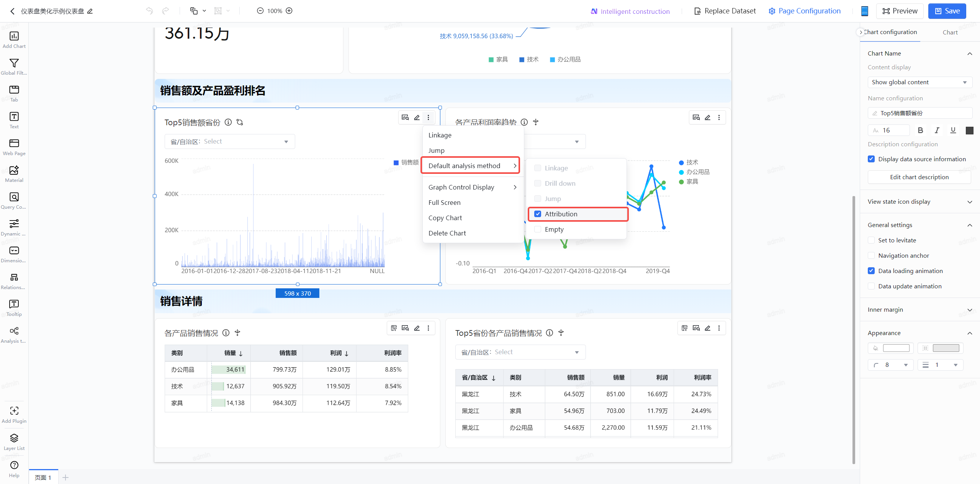Collapse the General settings section
Viewport: 980px width, 484px height.
tap(970, 225)
